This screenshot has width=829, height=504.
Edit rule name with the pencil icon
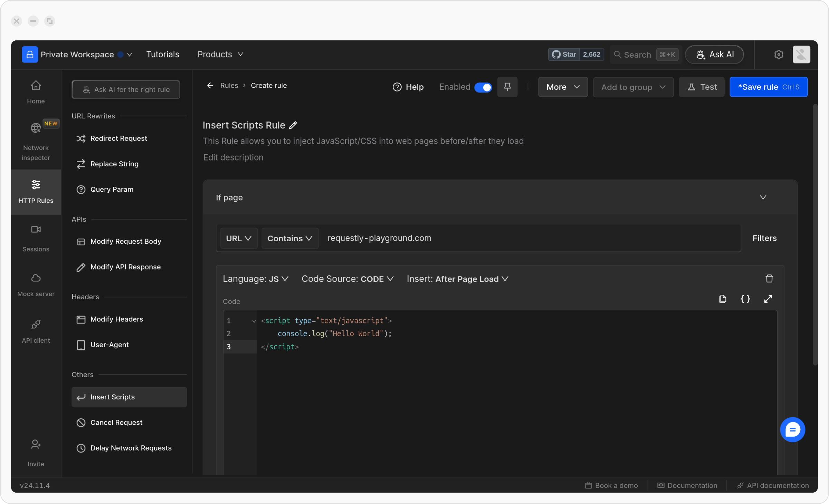pyautogui.click(x=293, y=125)
